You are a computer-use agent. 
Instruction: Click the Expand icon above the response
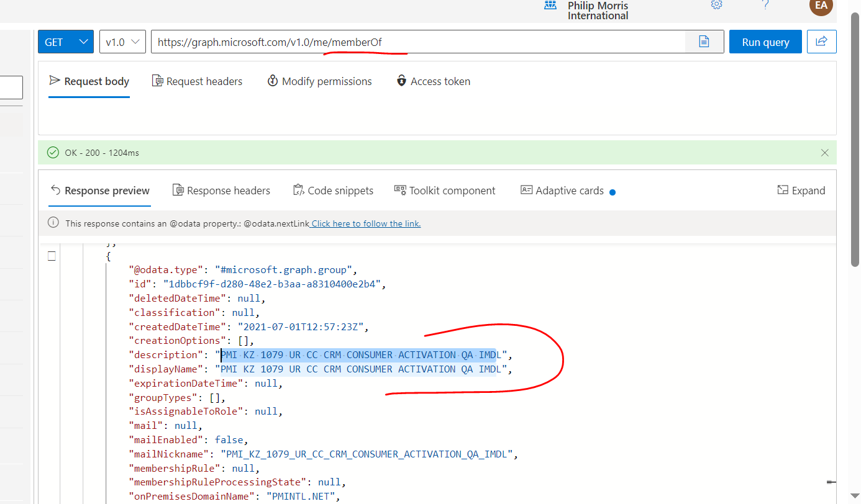(801, 191)
